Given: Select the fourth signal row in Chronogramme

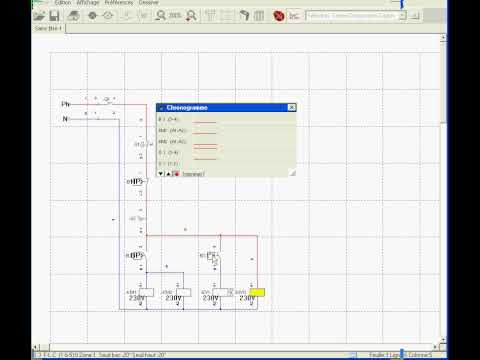Looking at the screenshot, I should point(226,153).
